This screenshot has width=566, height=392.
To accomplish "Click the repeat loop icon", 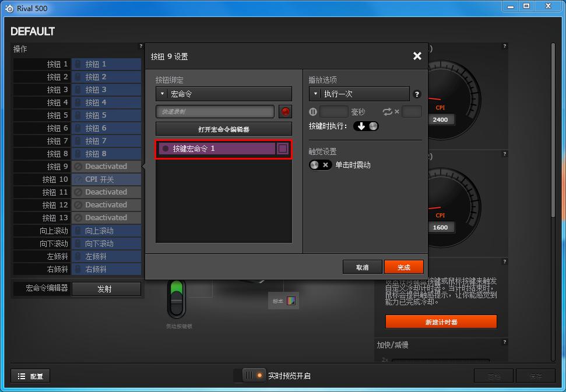I will [388, 112].
